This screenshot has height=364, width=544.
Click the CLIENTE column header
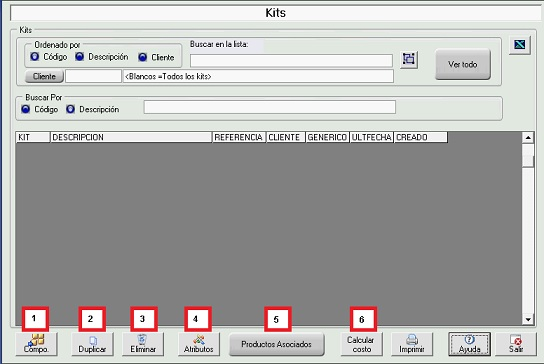(x=286, y=137)
